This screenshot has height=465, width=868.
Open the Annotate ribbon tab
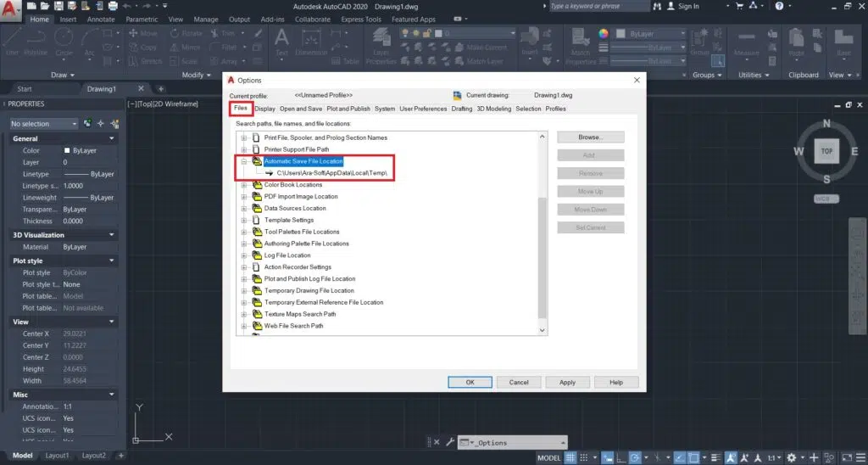[101, 19]
